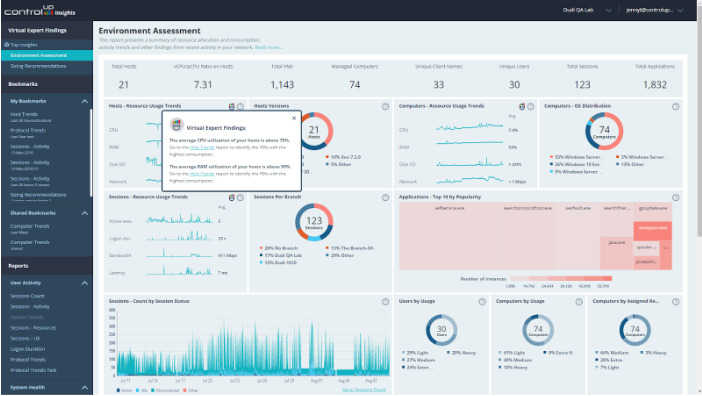Click the Read more link
This screenshot has width=702, height=396.
click(268, 47)
